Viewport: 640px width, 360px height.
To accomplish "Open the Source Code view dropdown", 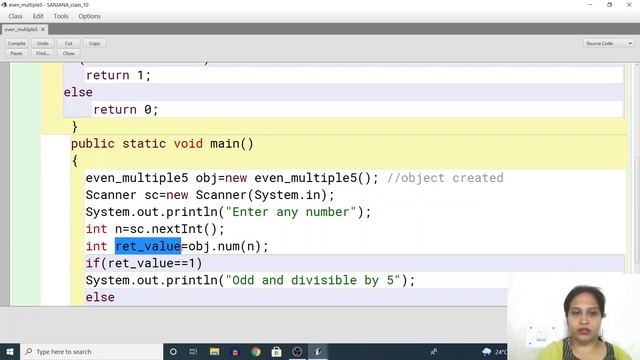I will pos(608,43).
